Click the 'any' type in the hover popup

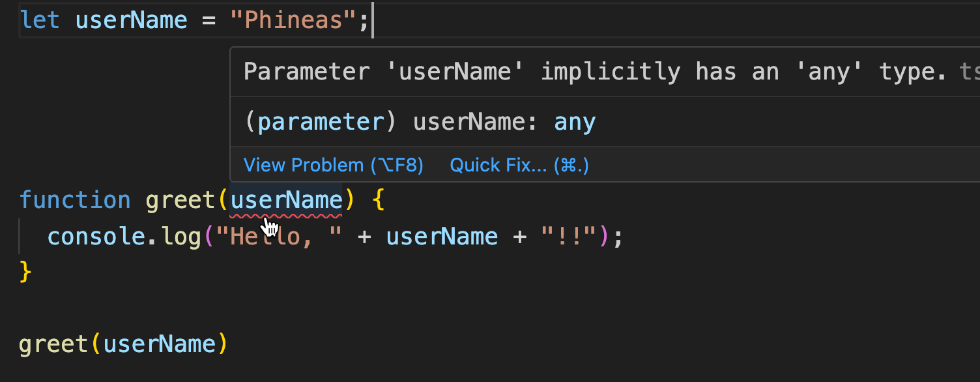[574, 121]
